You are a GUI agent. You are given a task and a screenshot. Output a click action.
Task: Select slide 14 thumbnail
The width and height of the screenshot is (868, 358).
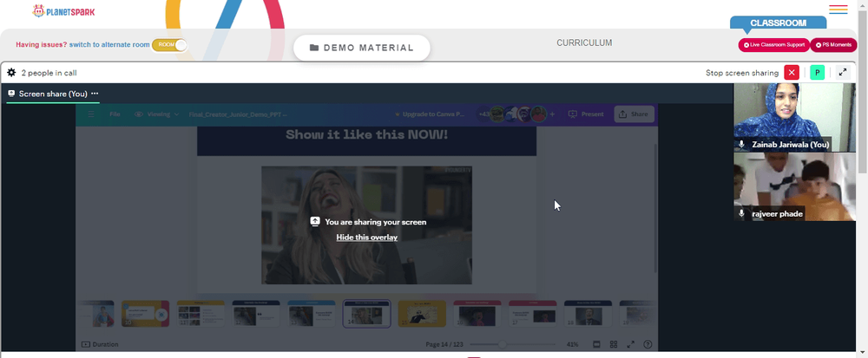point(366,314)
